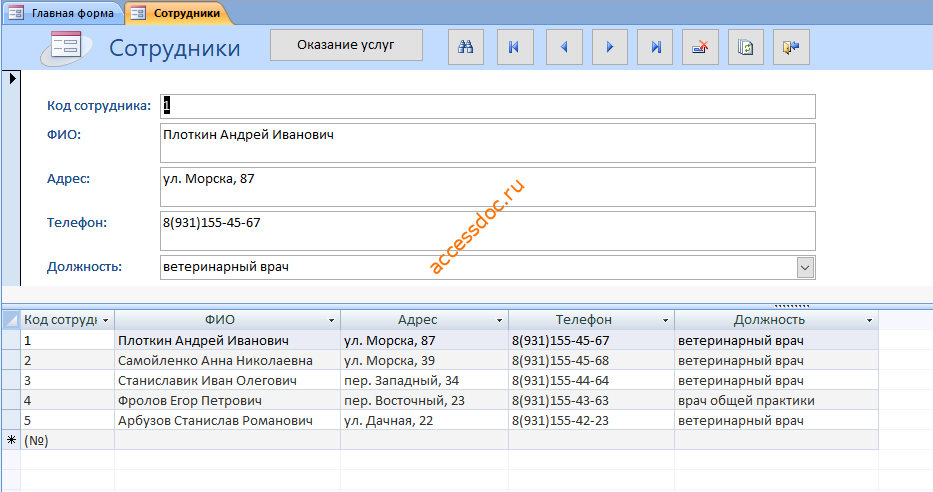
Task: Click the (№) new record cell
Action: point(67,440)
